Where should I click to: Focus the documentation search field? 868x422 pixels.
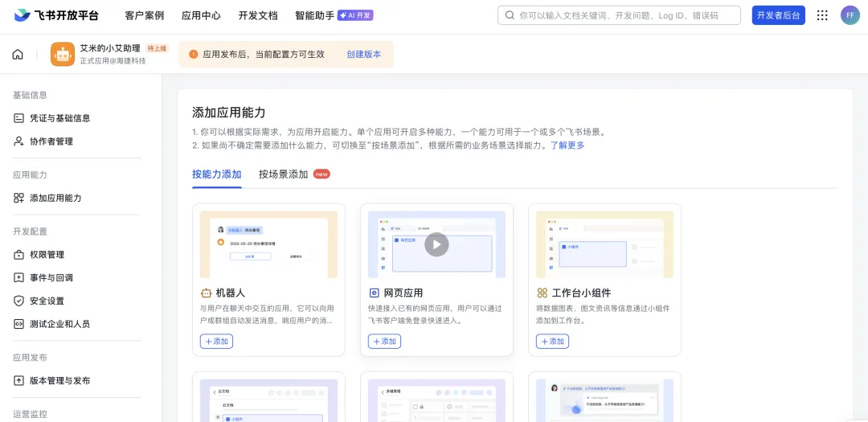[619, 15]
